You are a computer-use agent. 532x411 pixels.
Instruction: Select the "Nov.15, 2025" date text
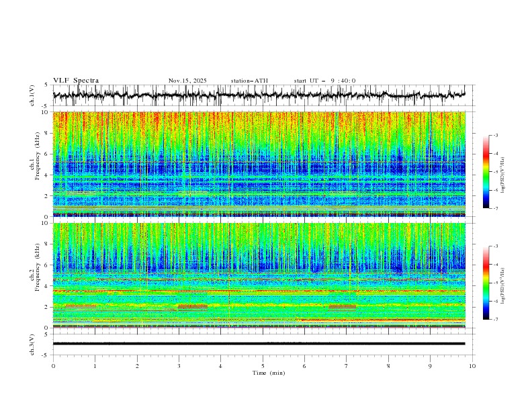click(187, 81)
